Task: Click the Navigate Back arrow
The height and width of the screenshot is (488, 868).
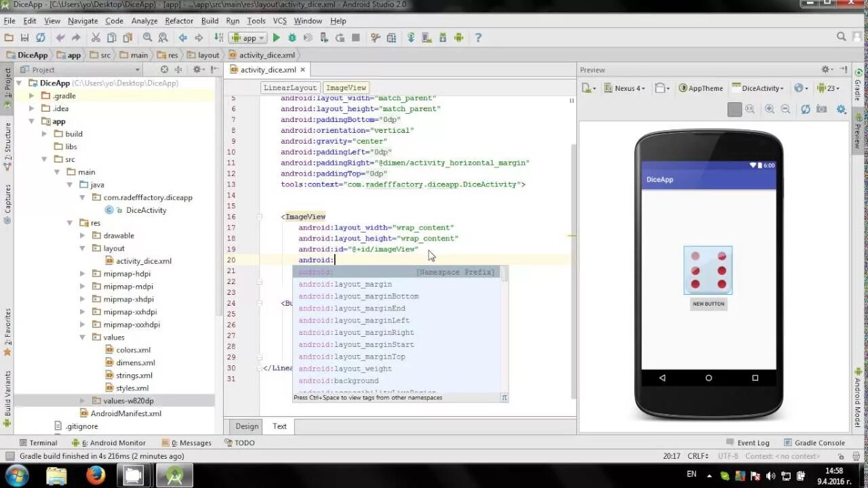Action: click(182, 38)
